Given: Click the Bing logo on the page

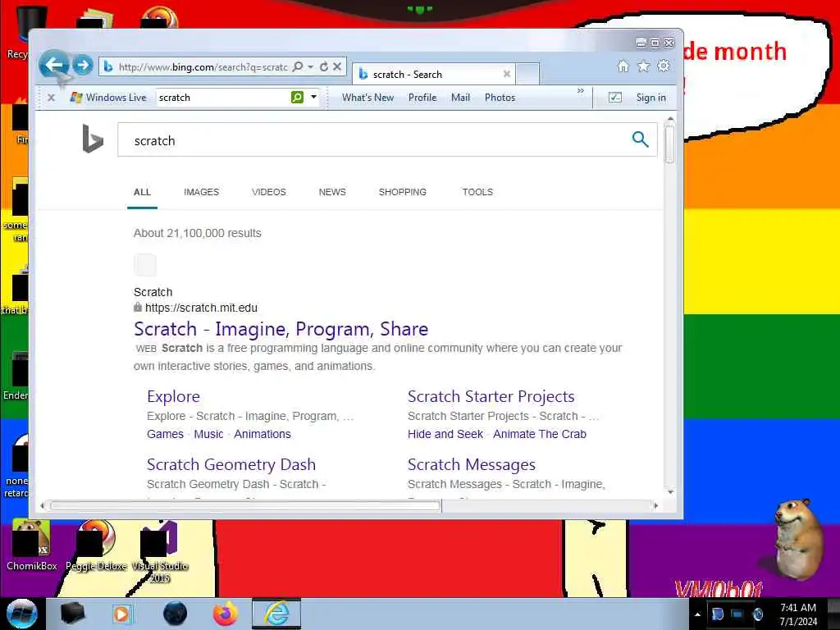Looking at the screenshot, I should coord(92,138).
